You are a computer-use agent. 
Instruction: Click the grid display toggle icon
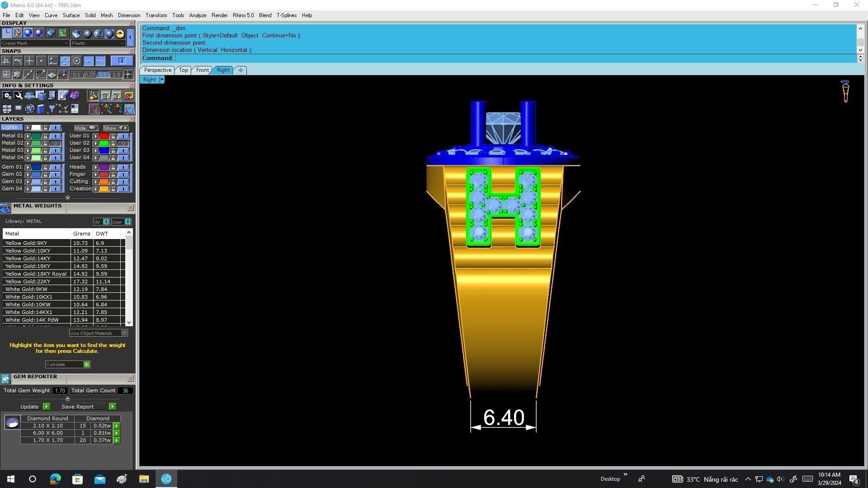coord(6,33)
